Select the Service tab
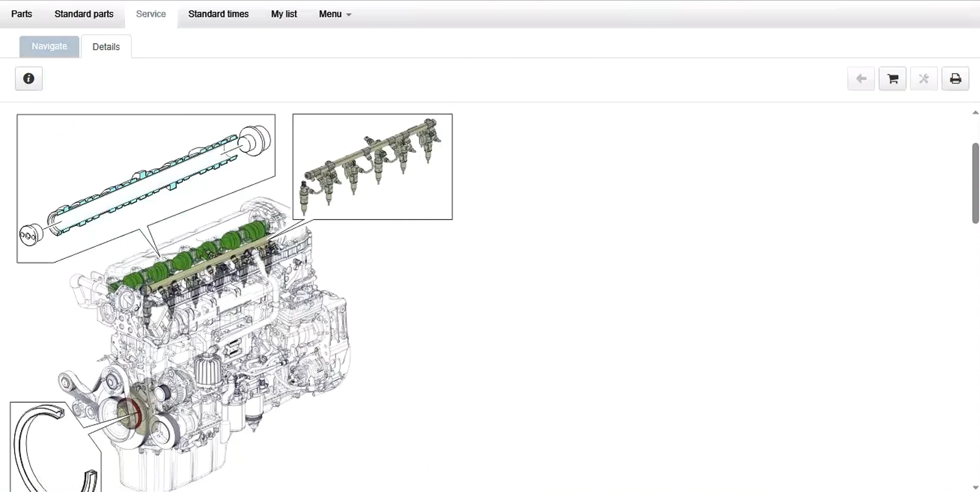Image resolution: width=980 pixels, height=492 pixels. coord(151,14)
